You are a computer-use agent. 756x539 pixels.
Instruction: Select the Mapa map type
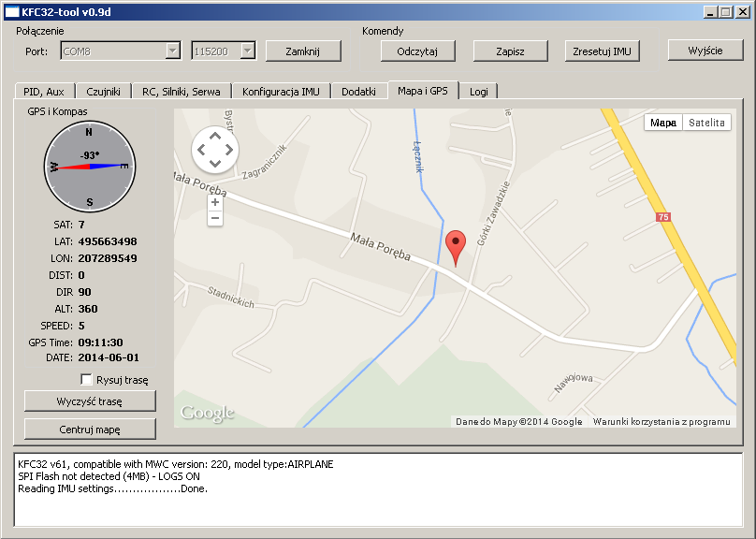663,123
